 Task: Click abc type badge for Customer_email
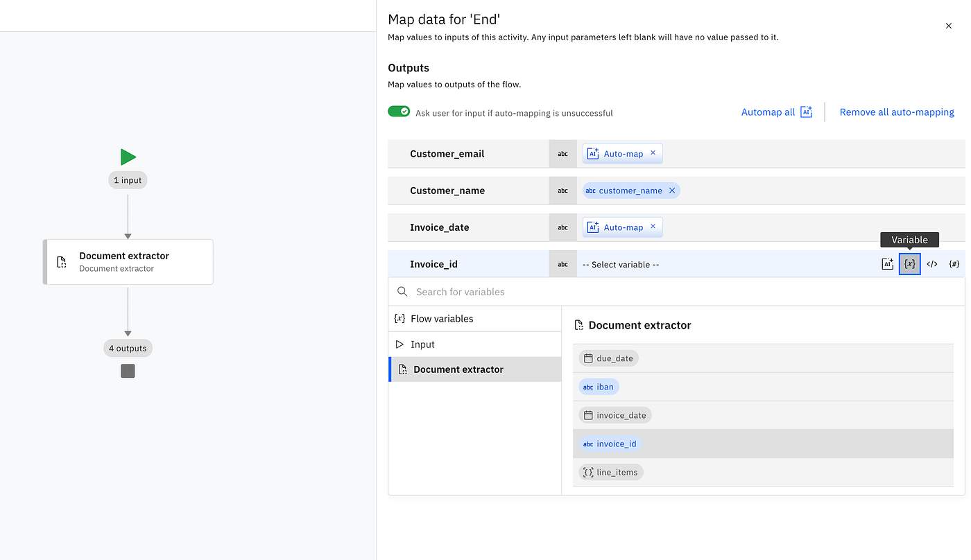(563, 154)
